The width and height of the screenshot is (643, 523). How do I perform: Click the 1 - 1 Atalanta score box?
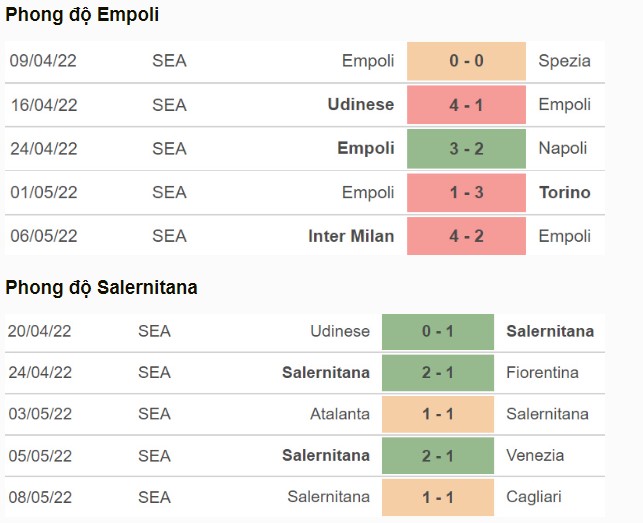point(438,414)
